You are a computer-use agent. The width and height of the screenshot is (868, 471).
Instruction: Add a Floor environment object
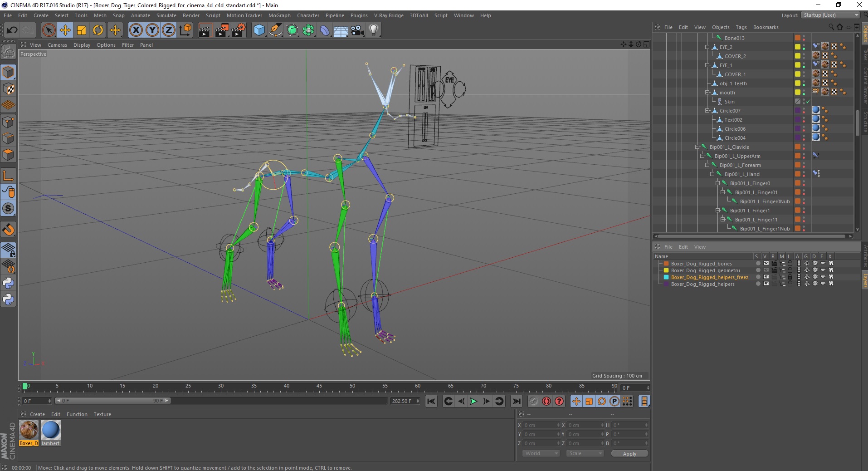(341, 30)
